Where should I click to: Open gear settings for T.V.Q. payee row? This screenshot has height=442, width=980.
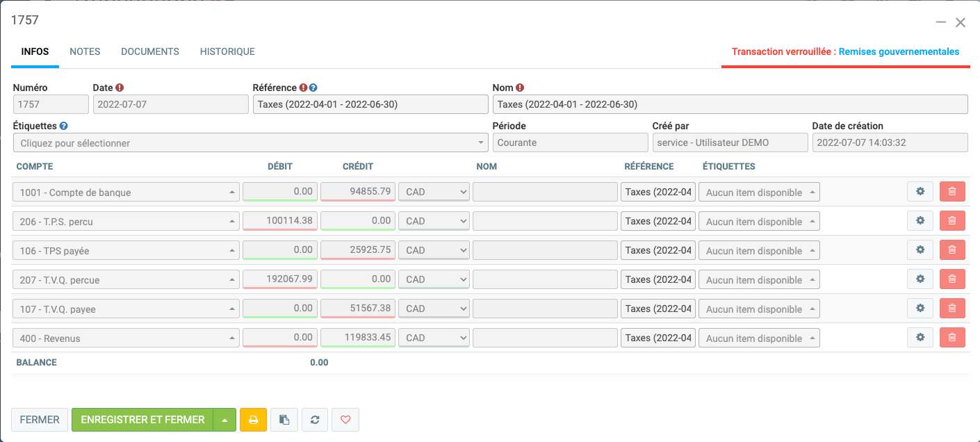coord(920,309)
